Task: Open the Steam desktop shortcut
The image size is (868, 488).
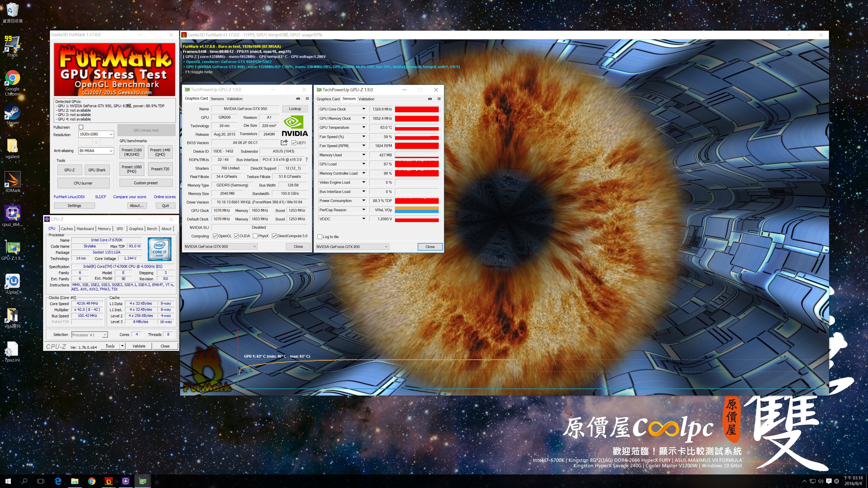Action: click(x=12, y=115)
